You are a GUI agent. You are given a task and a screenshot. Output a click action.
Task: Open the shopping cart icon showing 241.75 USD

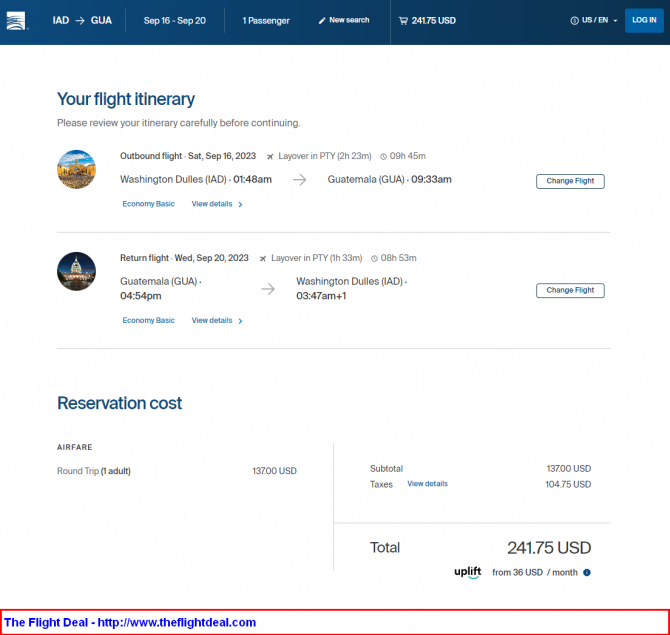pyautogui.click(x=403, y=21)
